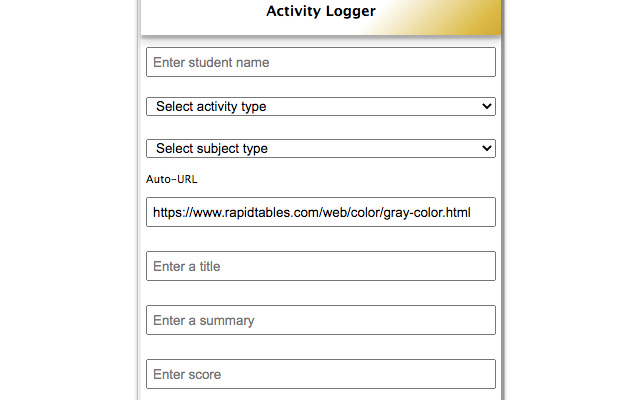Expand the Select subject type dropdown
This screenshot has height=400, width=640.
click(320, 148)
